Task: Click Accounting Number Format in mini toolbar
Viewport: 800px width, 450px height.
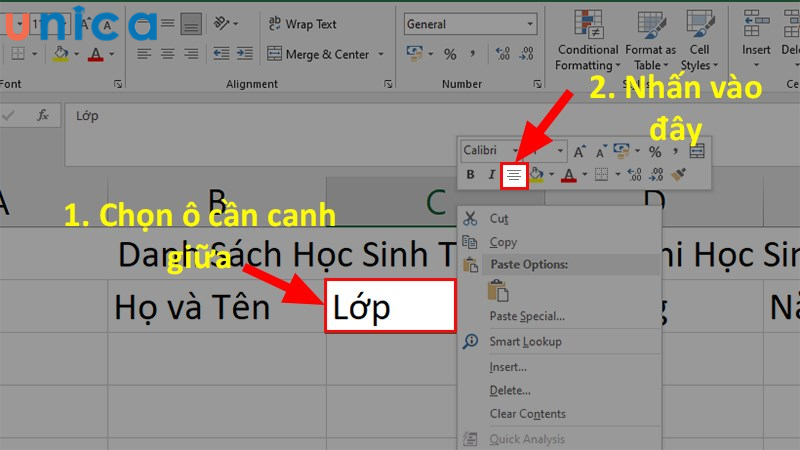Action: (621, 151)
